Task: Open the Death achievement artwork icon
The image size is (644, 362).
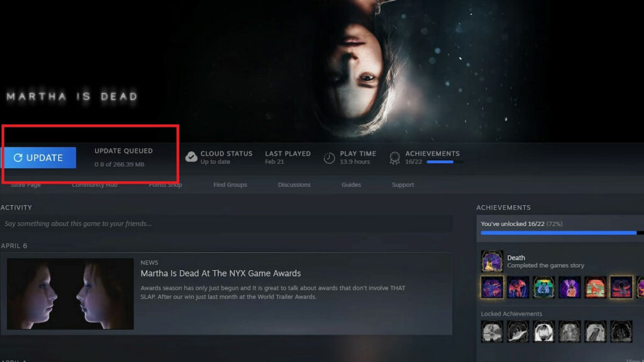Action: (492, 261)
